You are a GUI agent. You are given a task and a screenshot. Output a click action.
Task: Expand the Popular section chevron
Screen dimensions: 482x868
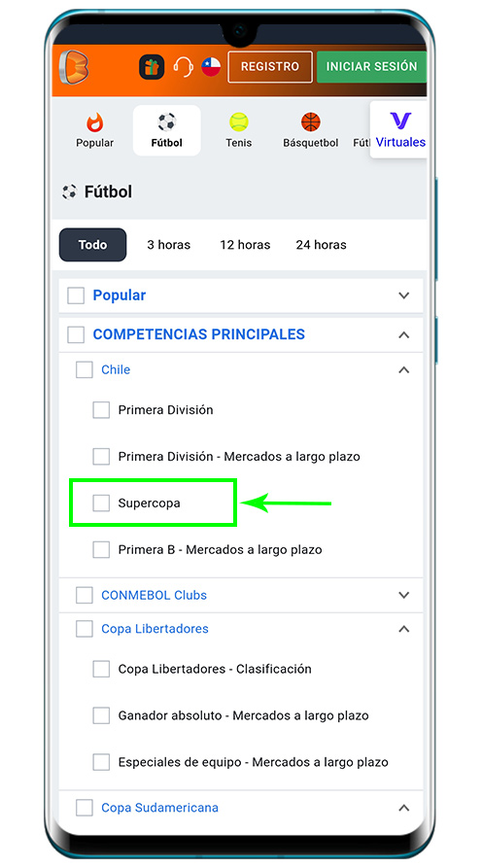pyautogui.click(x=404, y=295)
